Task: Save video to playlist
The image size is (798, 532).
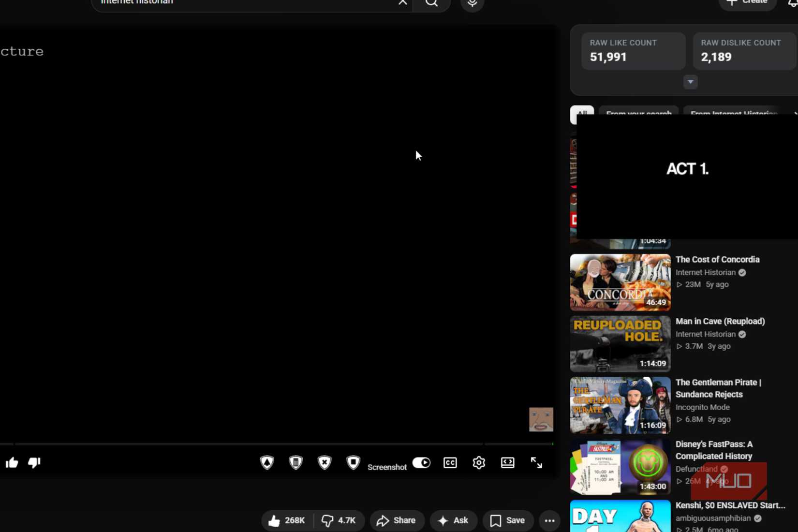Action: (x=508, y=520)
